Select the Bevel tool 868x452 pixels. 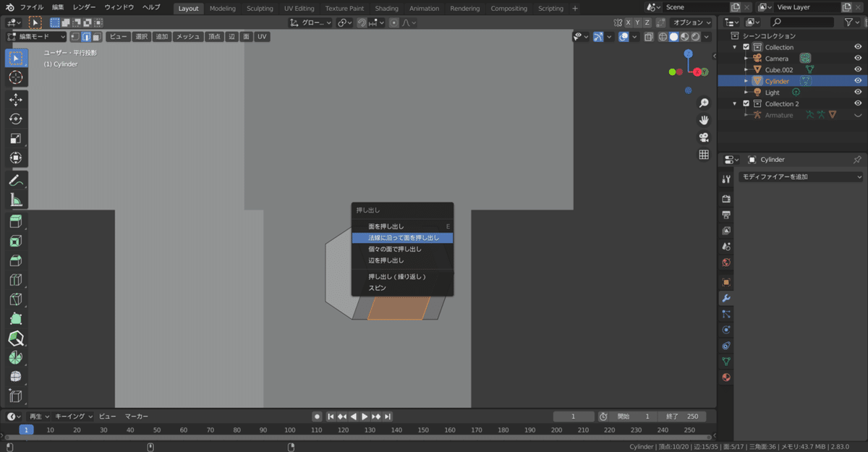16,260
